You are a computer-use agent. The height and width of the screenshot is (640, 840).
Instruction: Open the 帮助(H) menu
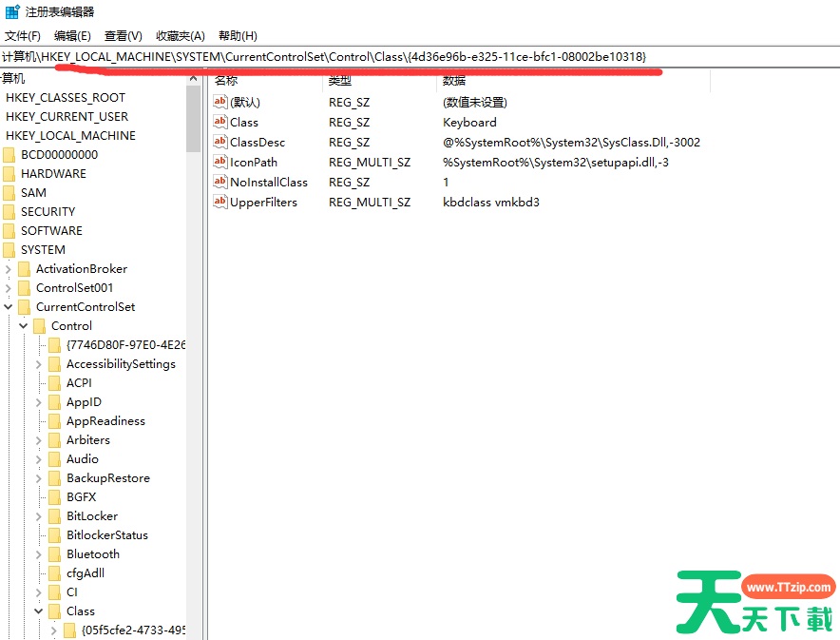click(238, 36)
